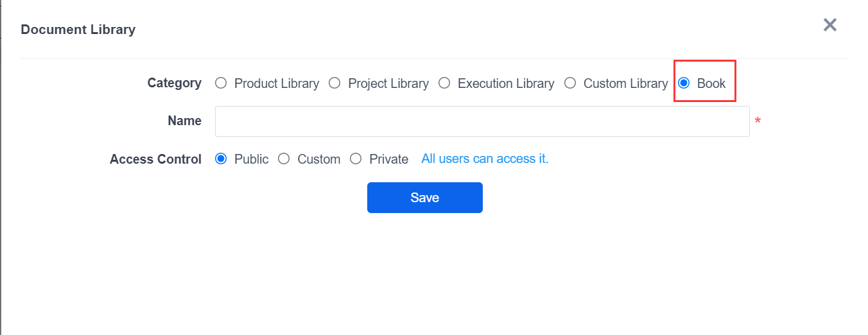Click the "Book" label text

711,83
